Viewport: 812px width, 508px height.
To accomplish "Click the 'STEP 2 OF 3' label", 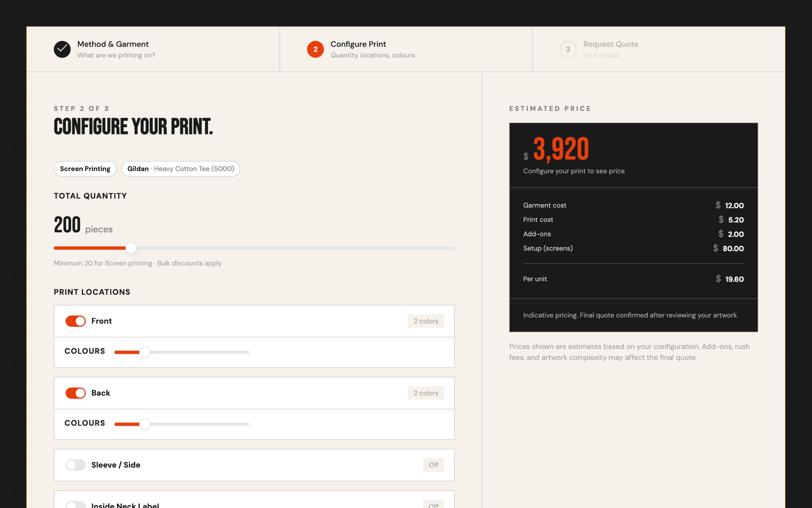I will click(82, 109).
